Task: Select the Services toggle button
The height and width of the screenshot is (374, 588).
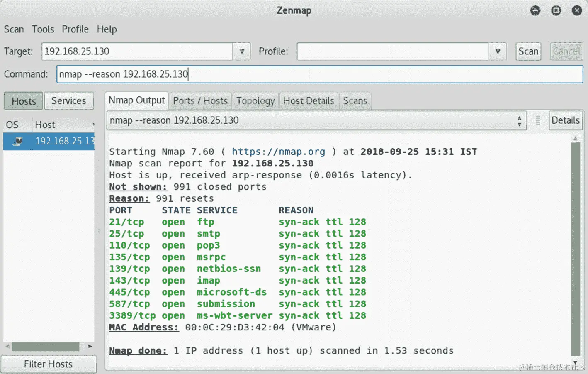Action: tap(69, 101)
